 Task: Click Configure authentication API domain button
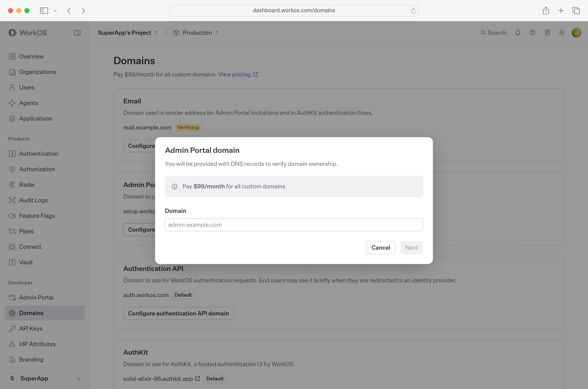pyautogui.click(x=178, y=313)
